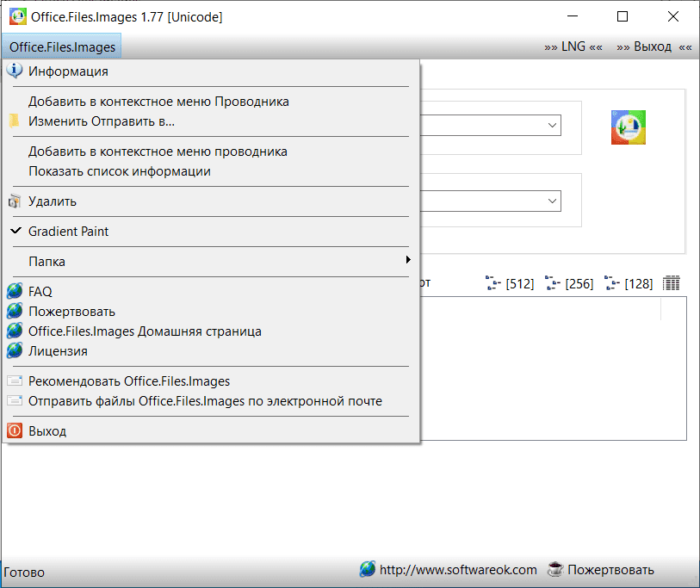Close the Office.Files.Images window
Screen dimensions: 700x588
tap(672, 16)
